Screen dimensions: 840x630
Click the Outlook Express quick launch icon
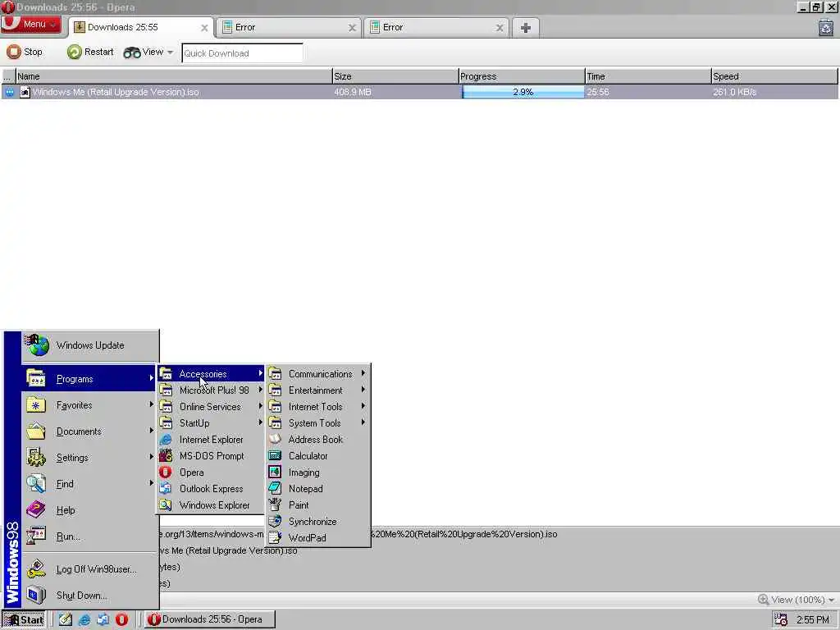[x=103, y=619]
